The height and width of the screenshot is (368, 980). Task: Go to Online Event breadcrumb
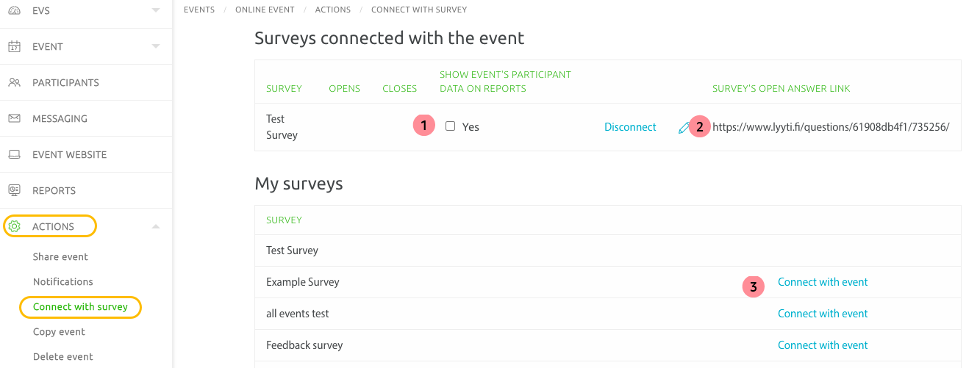click(x=265, y=10)
